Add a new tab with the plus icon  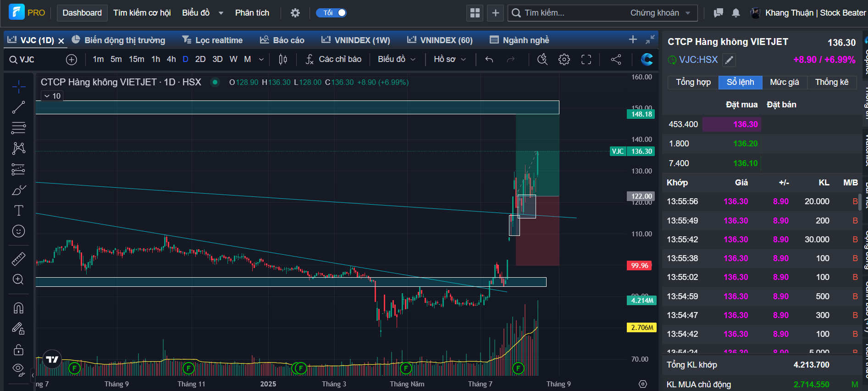point(633,39)
